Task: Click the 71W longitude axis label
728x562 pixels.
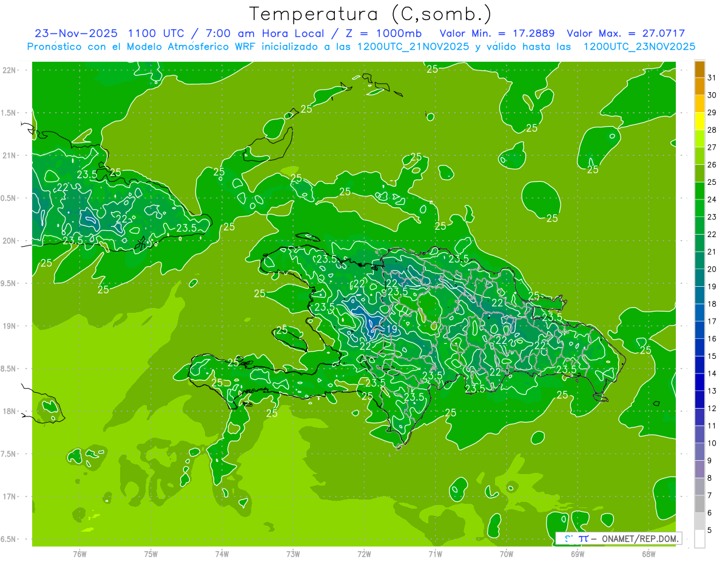Action: (435, 554)
